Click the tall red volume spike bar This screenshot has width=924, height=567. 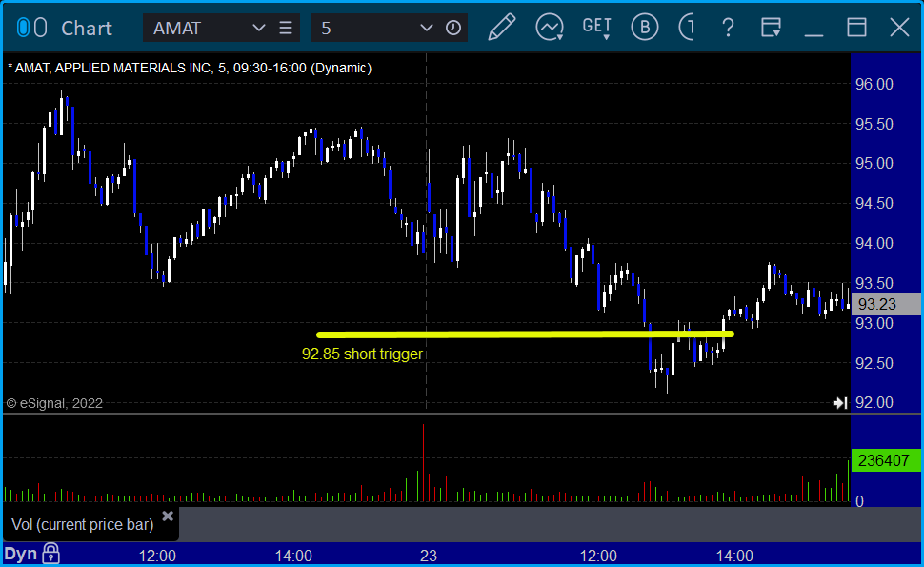pyautogui.click(x=423, y=463)
